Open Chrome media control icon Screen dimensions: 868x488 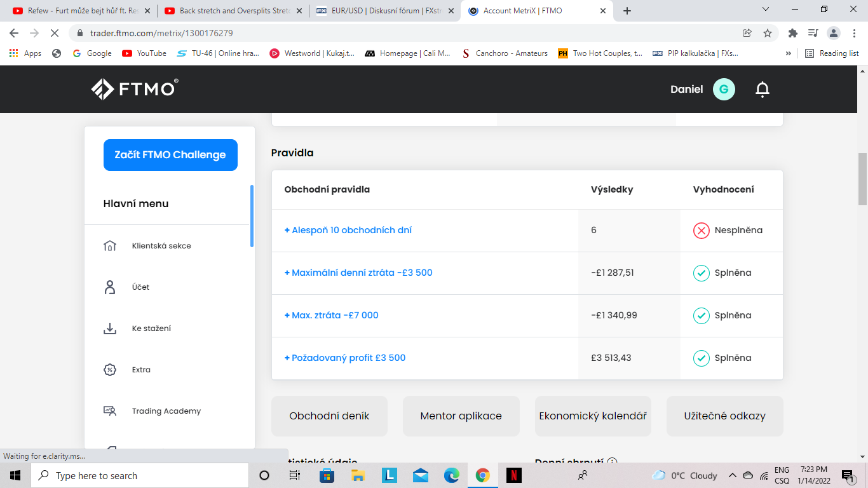[813, 33]
